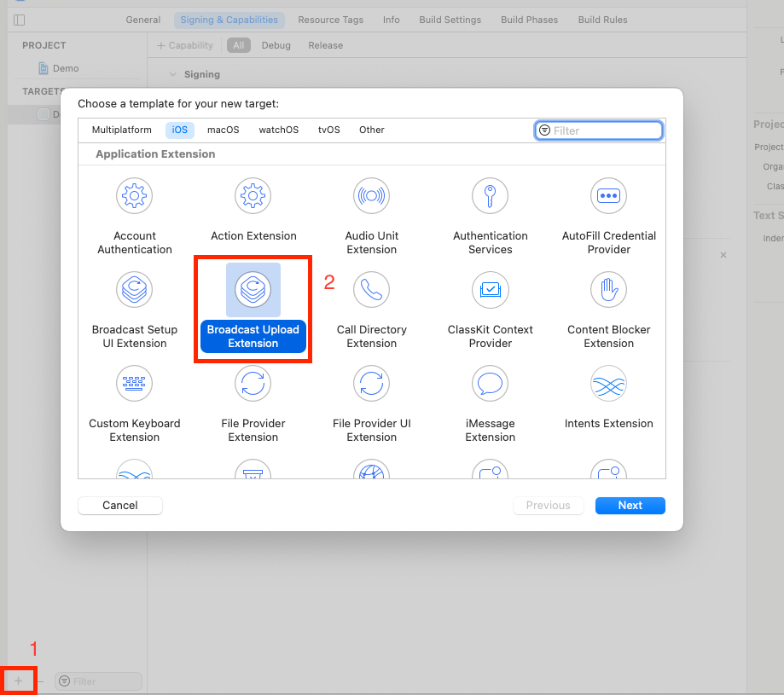
Task: Switch to the iOS platform tab
Action: coord(179,130)
